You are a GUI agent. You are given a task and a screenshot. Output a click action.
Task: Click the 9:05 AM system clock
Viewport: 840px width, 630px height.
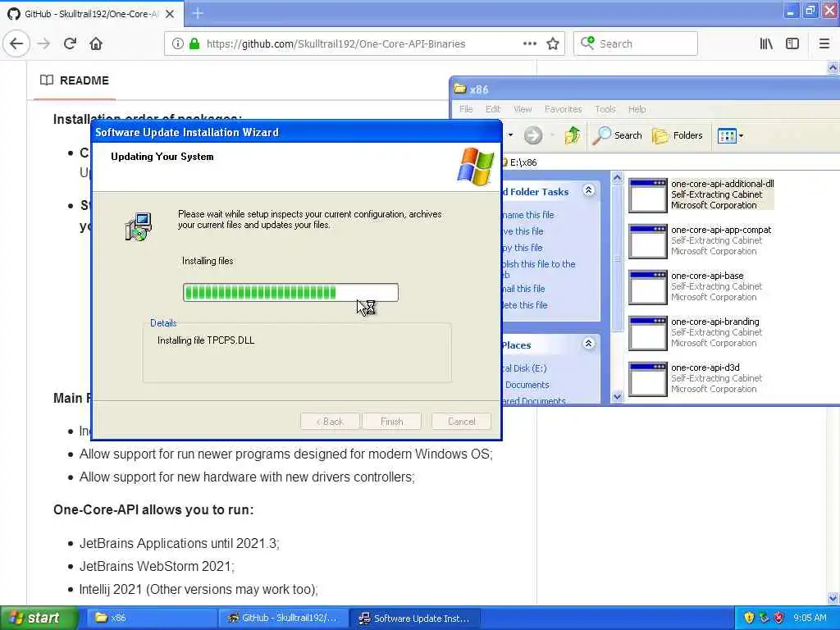click(x=810, y=619)
